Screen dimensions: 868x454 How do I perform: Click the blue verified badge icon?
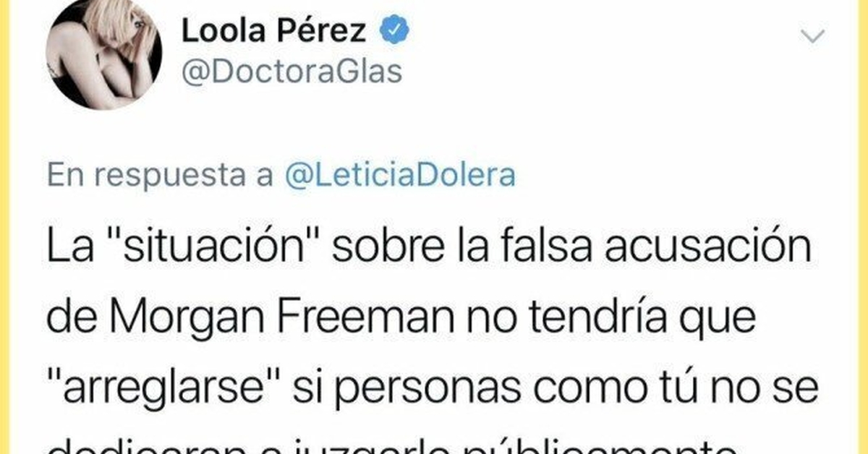(x=396, y=31)
